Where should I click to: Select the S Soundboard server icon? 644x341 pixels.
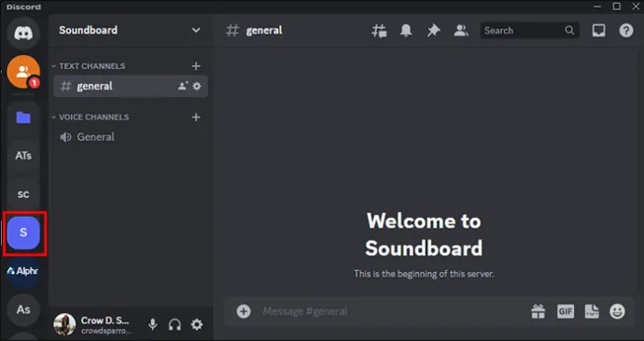click(23, 233)
